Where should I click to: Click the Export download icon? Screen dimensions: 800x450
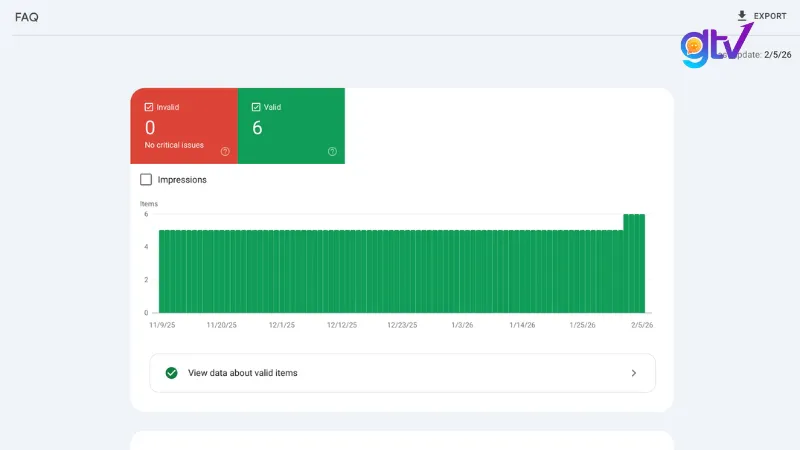(742, 16)
